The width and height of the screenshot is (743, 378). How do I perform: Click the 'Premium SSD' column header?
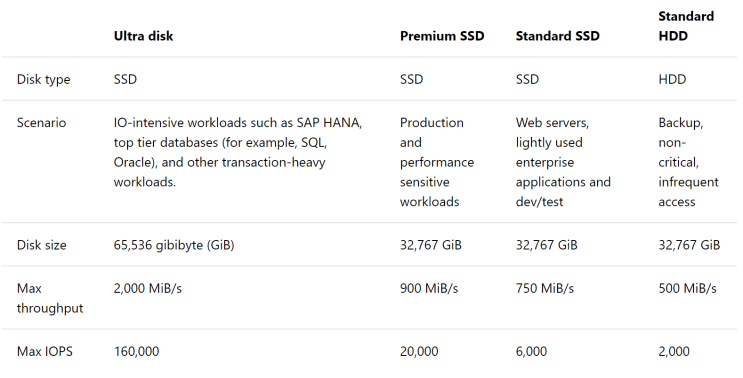[x=442, y=36]
